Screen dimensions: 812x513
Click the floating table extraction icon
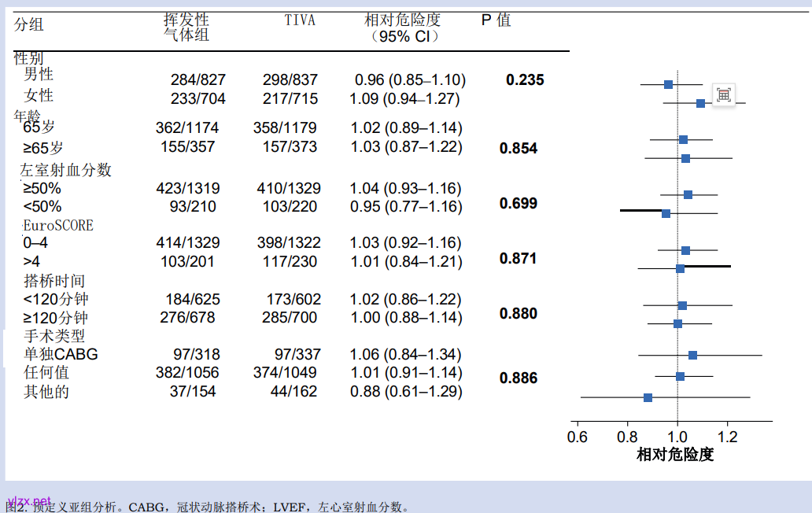click(x=724, y=94)
